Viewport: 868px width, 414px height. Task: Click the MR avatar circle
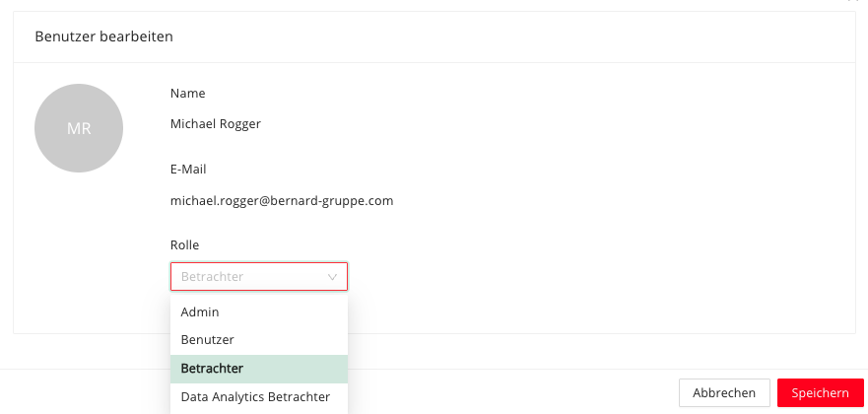coord(79,128)
